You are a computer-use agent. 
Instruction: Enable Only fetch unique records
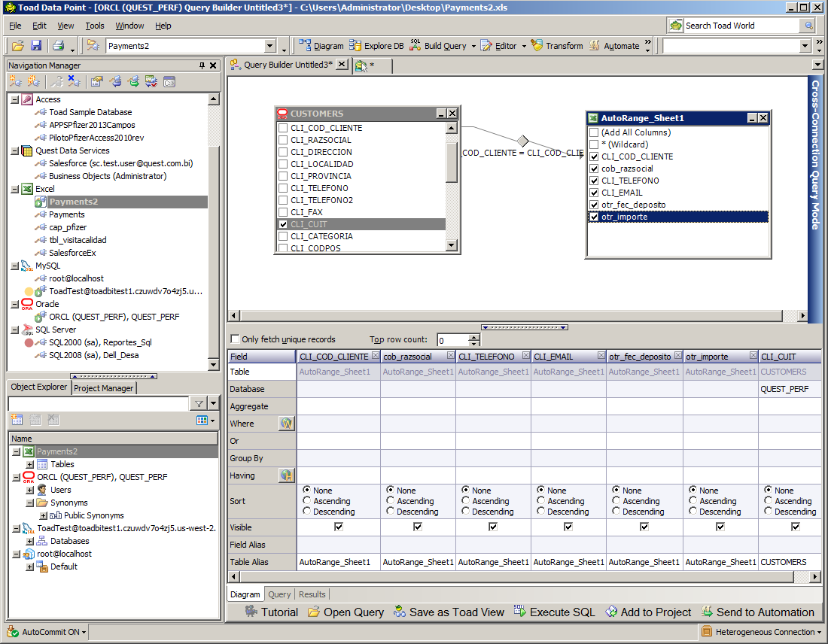pyautogui.click(x=235, y=339)
